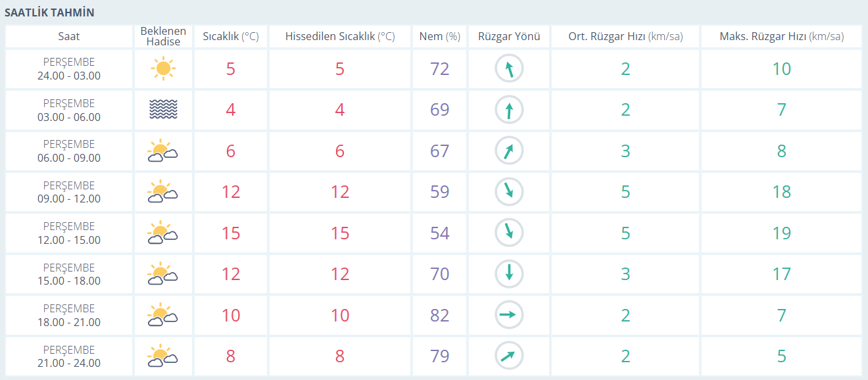Click the max wind speed value 19
868x380 pixels.
(x=781, y=233)
